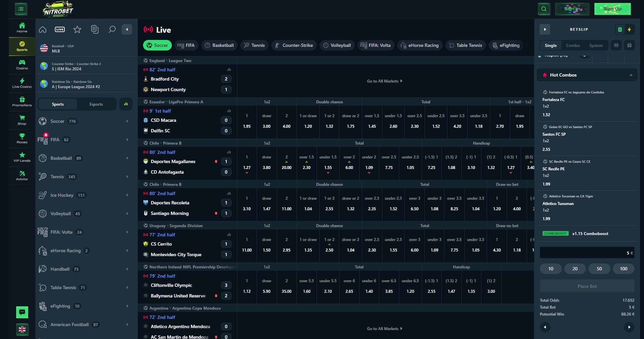Viewport: 644px width, 339px height.
Task: Open VIP Levels in sidebar
Action: (22, 157)
